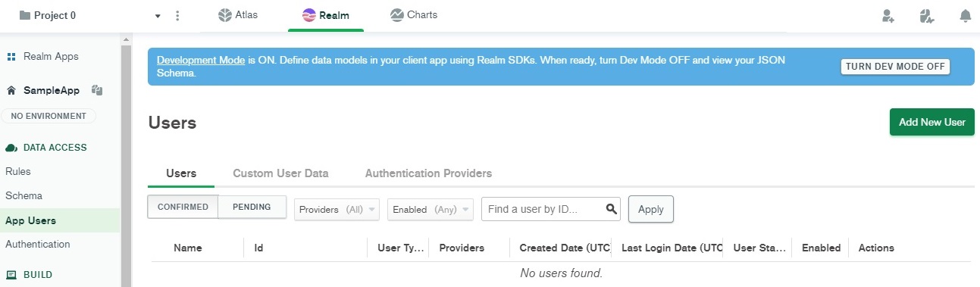Click the BUILD laptop icon
The height and width of the screenshot is (287, 980).
tap(11, 275)
